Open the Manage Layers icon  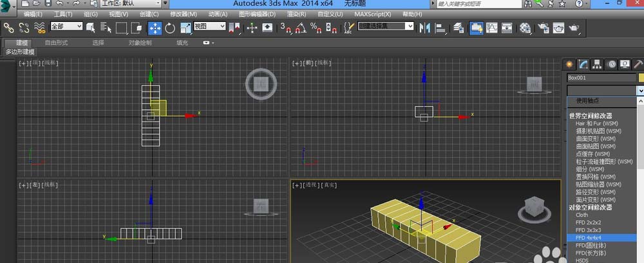coord(459,28)
